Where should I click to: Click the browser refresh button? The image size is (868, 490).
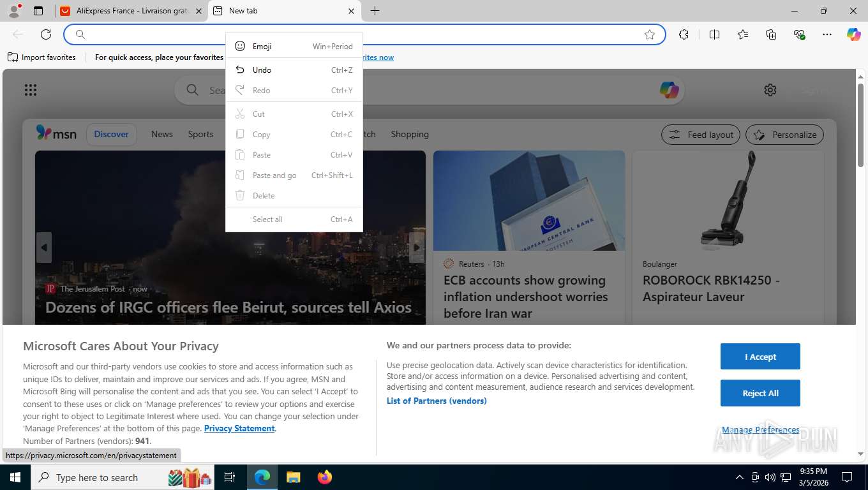[45, 34]
